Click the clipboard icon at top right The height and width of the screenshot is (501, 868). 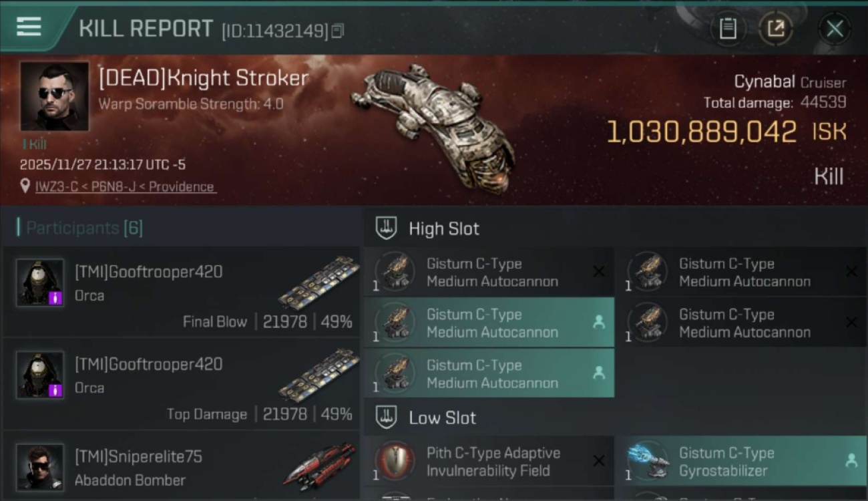[x=728, y=29]
